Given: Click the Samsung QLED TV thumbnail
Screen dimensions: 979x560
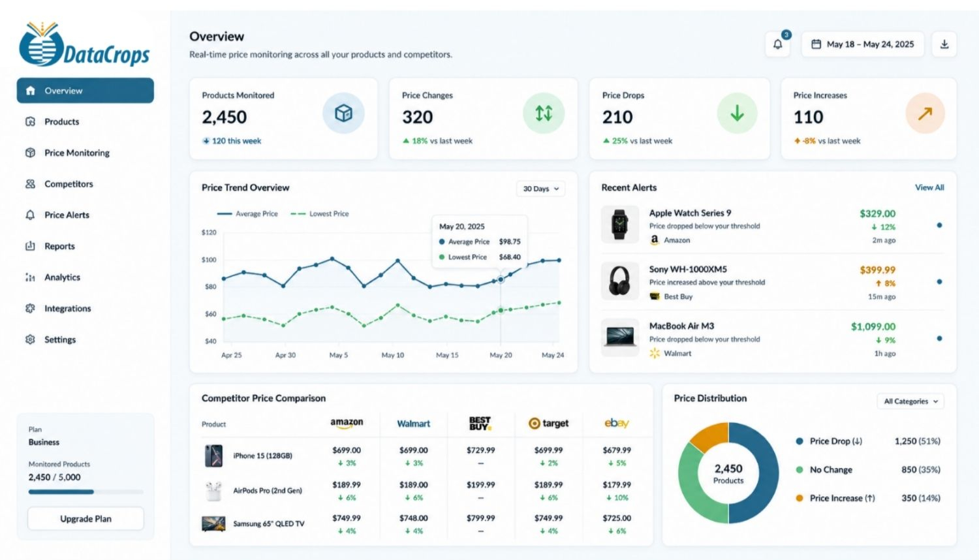Looking at the screenshot, I should (x=213, y=523).
